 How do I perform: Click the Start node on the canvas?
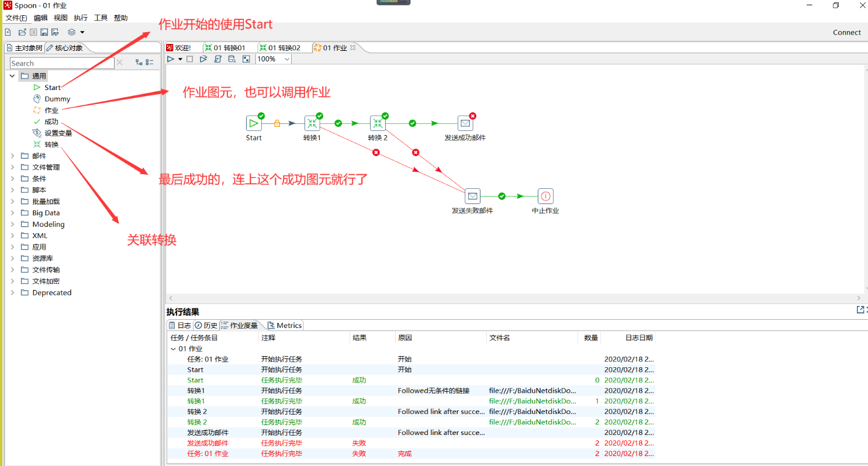[x=254, y=123]
